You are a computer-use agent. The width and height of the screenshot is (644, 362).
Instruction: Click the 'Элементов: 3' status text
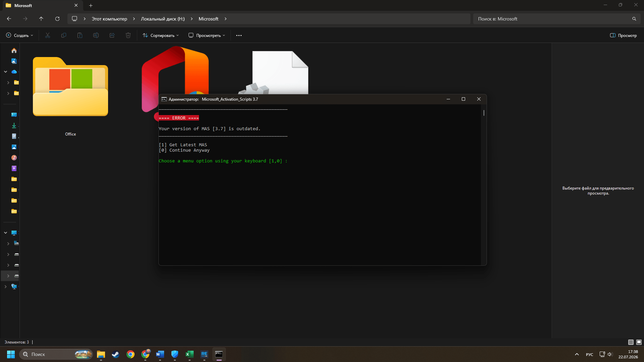click(x=17, y=342)
